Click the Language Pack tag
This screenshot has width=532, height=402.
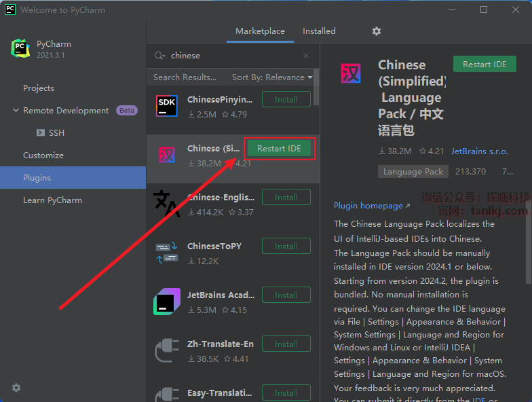click(413, 172)
